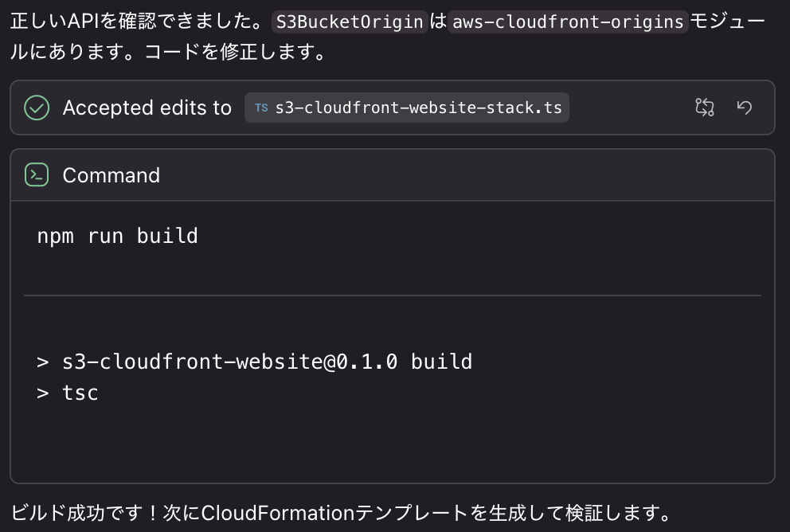Viewport: 790px width, 532px height.
Task: Click the word "Command" in the block header
Action: tap(111, 175)
